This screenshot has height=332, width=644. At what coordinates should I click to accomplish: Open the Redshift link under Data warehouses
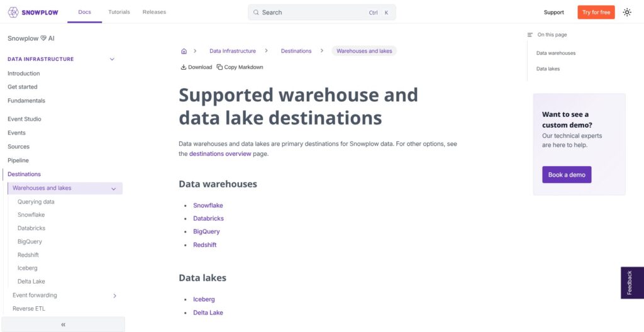tap(204, 245)
